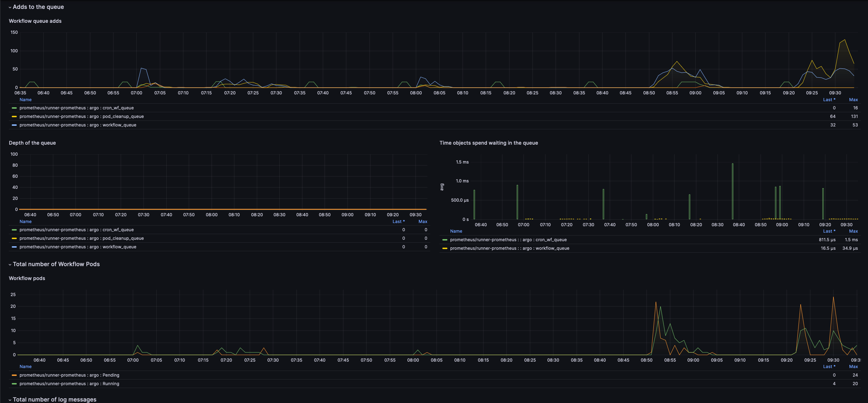Toggle workflow_queue series in Workflow queue adds legend
This screenshot has width=868, height=403.
click(x=78, y=125)
